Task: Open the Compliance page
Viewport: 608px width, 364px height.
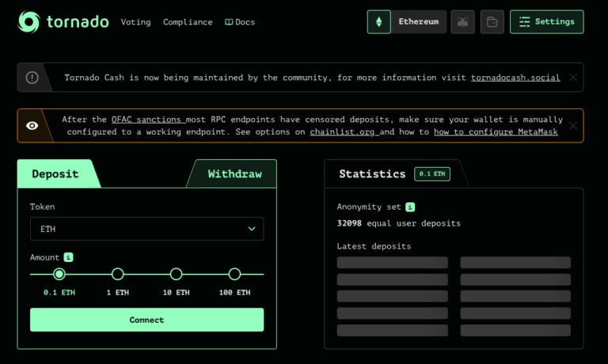Action: (x=188, y=22)
